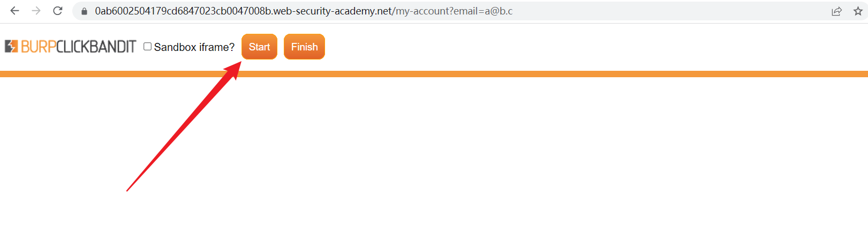Viewport: 868px width, 244px height.
Task: Click the browser back arrow
Action: point(14,11)
